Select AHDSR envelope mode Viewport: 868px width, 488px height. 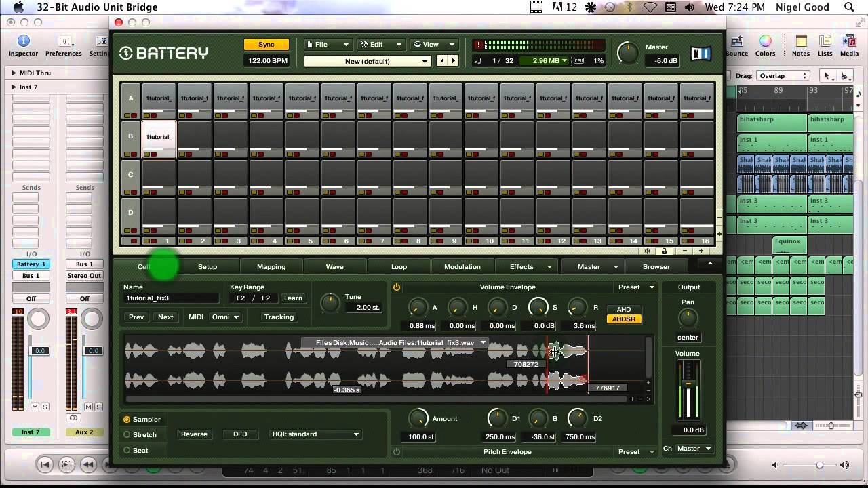pos(624,319)
